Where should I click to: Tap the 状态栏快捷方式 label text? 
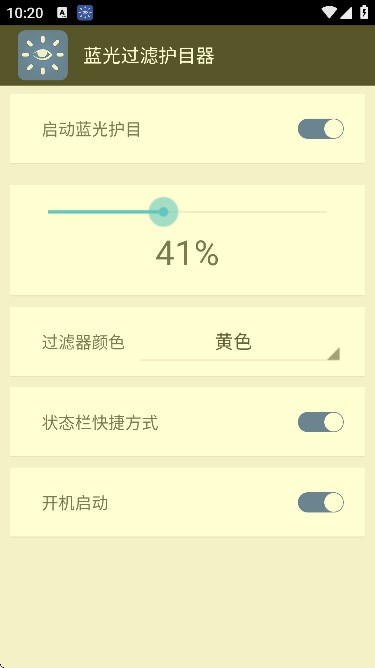coord(100,423)
